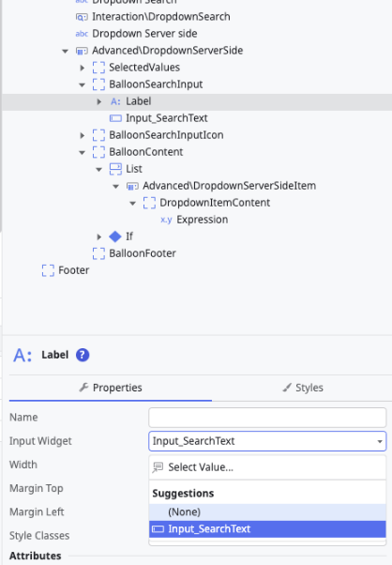Collapse the Advanced\DropdownServerSideItem node
The height and width of the screenshot is (565, 392).
(116, 186)
